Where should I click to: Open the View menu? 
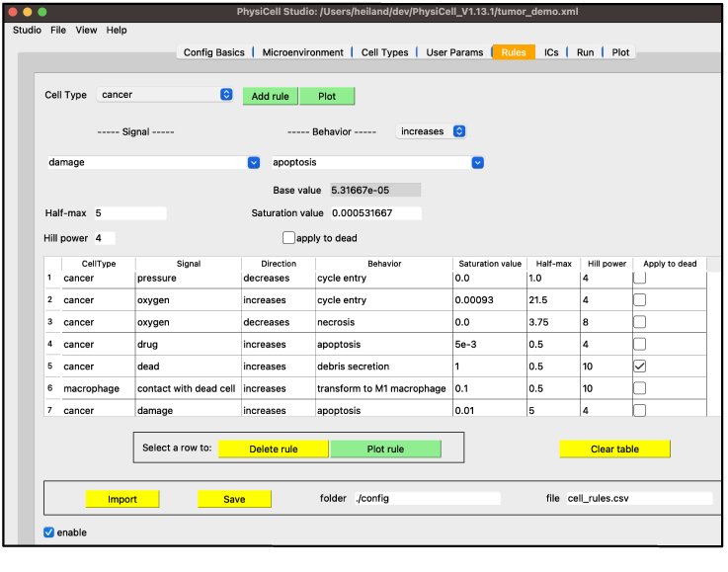tap(86, 31)
